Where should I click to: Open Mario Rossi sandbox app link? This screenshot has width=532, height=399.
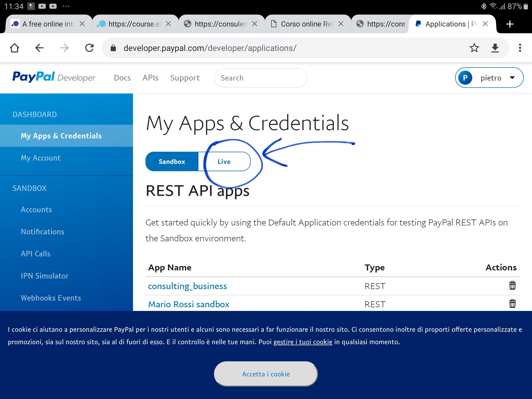coord(189,304)
